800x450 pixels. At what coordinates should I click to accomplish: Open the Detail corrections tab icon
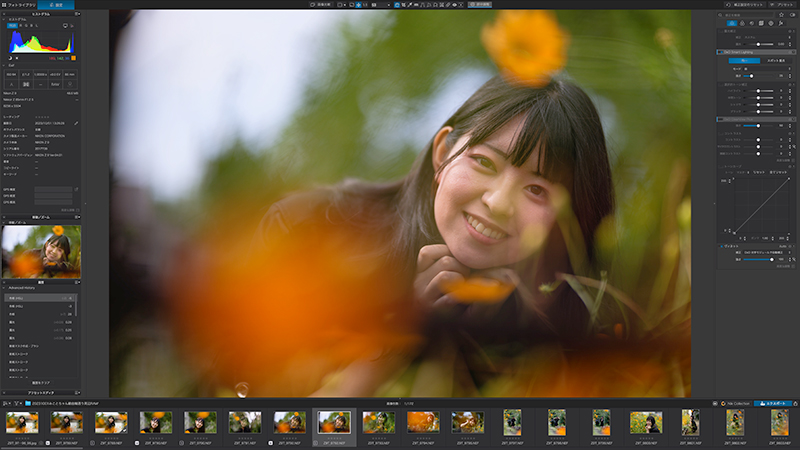[x=752, y=23]
